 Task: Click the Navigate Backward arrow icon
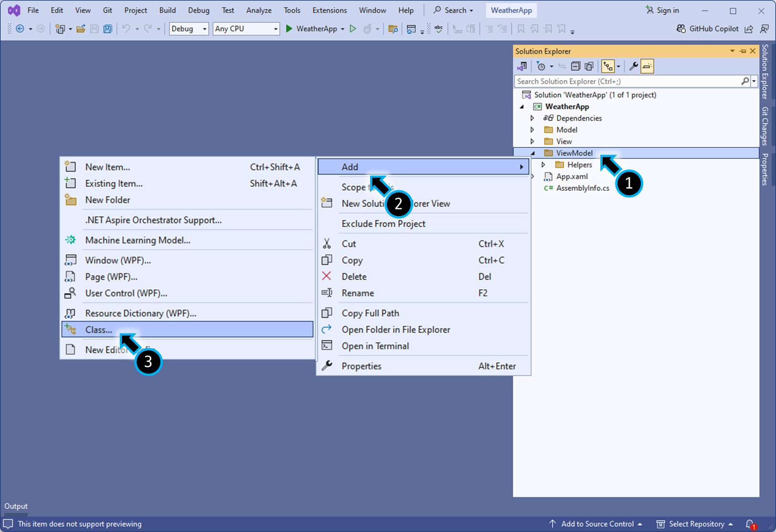[20, 29]
